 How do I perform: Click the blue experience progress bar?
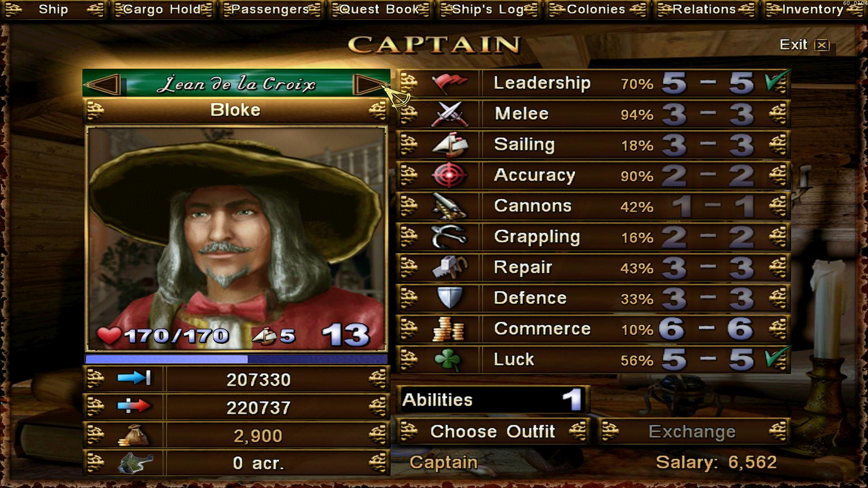tap(236, 359)
